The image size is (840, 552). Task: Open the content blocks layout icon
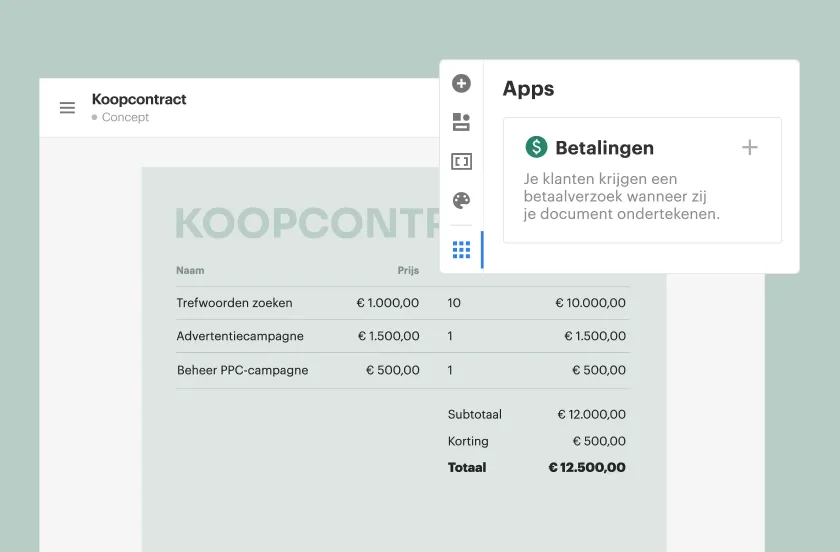pos(461,122)
